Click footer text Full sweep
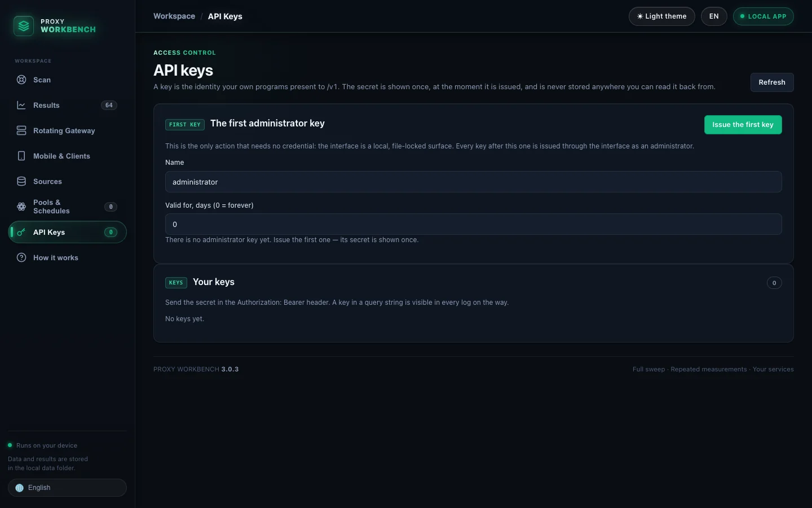The width and height of the screenshot is (812, 508). click(648, 369)
